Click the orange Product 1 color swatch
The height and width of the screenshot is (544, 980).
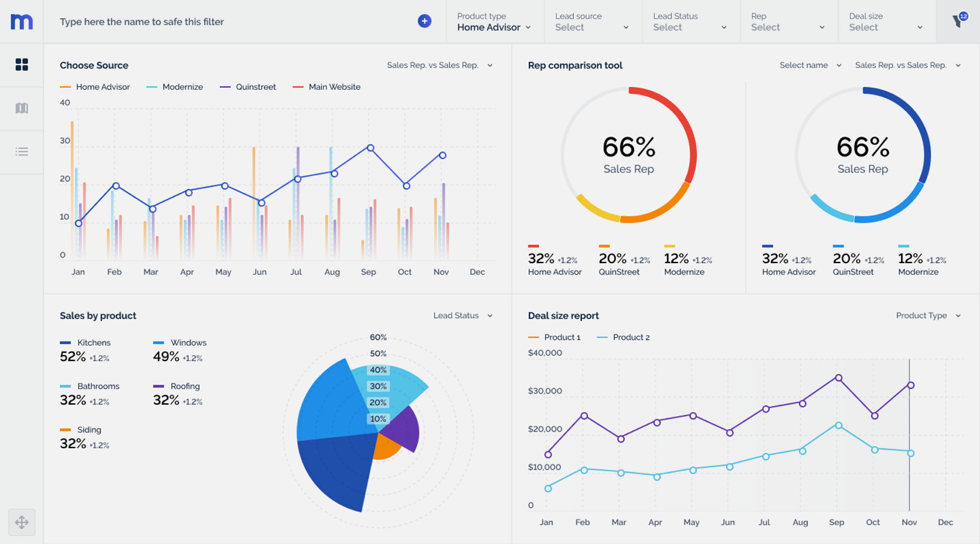pyautogui.click(x=533, y=337)
